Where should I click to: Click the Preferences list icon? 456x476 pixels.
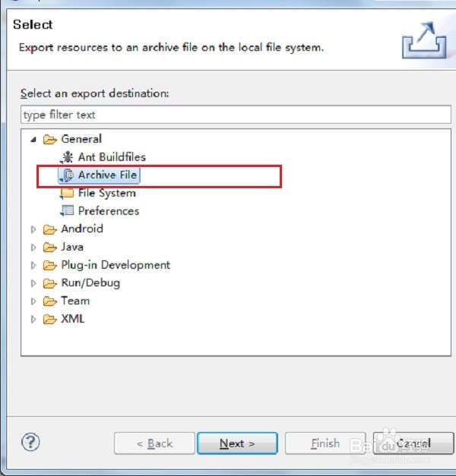click(66, 211)
